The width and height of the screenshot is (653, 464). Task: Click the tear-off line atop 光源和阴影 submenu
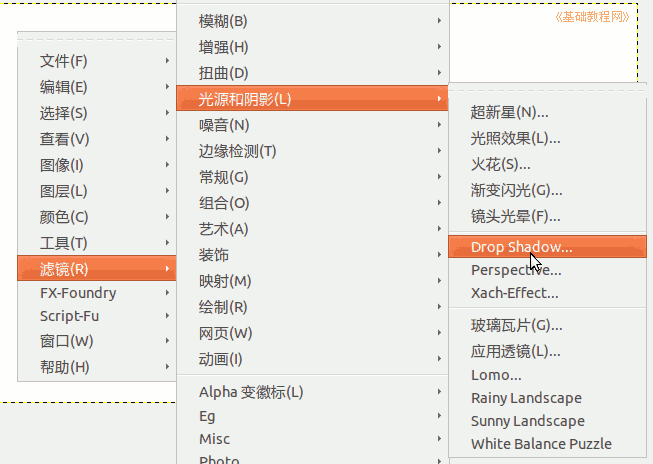point(547,91)
